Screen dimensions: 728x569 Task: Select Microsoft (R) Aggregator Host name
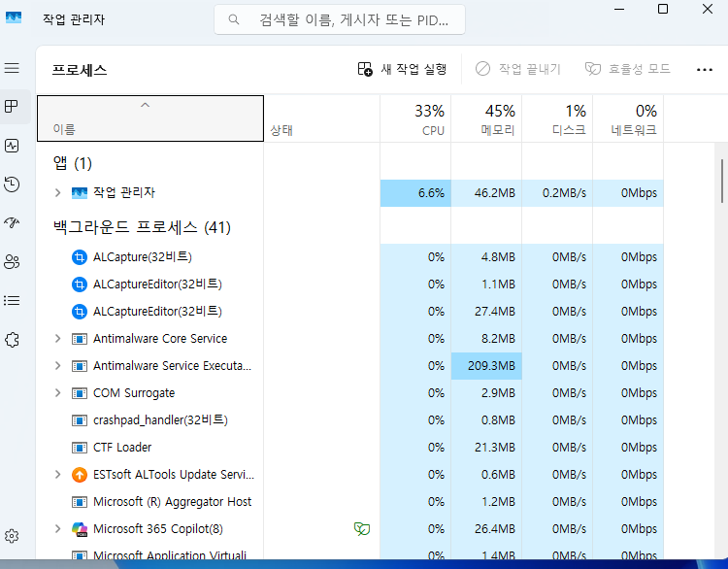[172, 502]
